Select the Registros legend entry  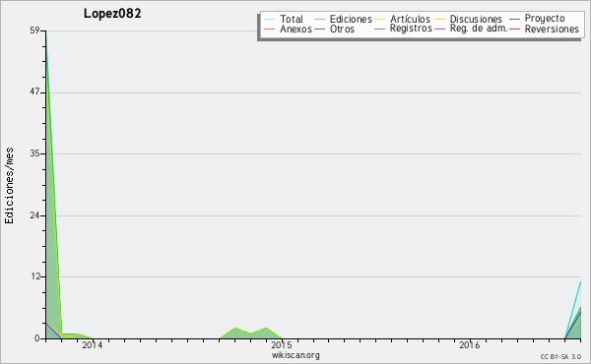(411, 29)
